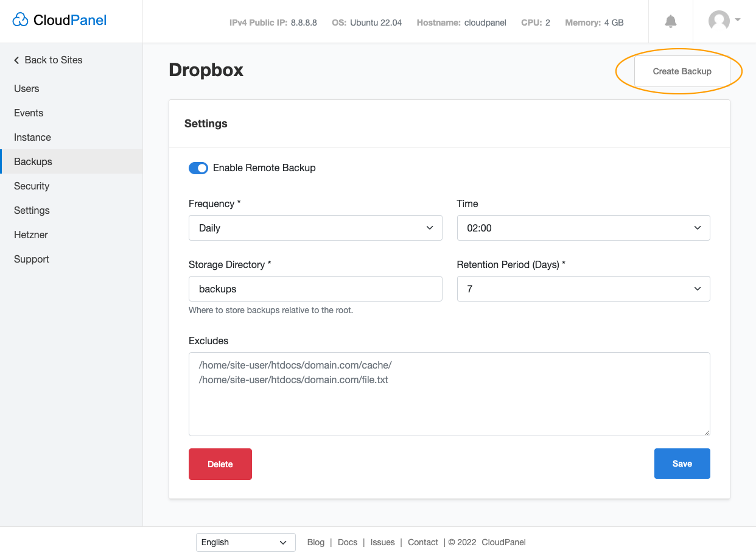Open the Hetzner sidebar entry
Image resolution: width=756 pixels, height=558 pixels.
30,235
